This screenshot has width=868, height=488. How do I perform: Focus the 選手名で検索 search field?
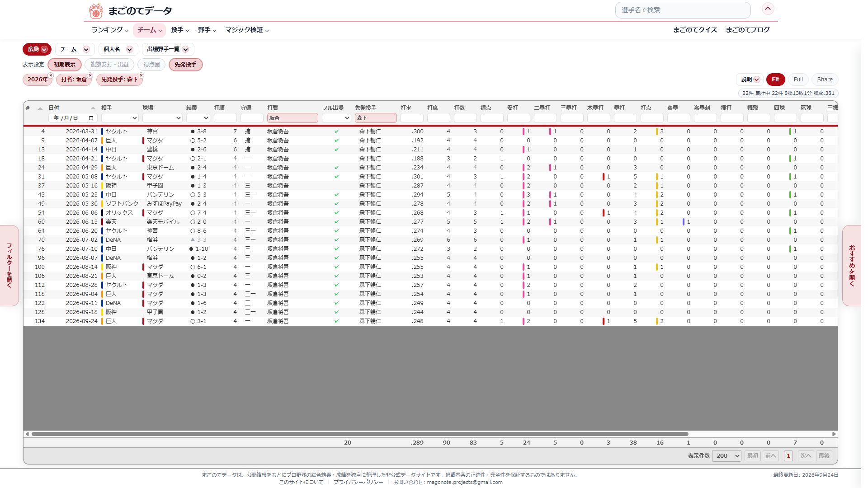(683, 10)
